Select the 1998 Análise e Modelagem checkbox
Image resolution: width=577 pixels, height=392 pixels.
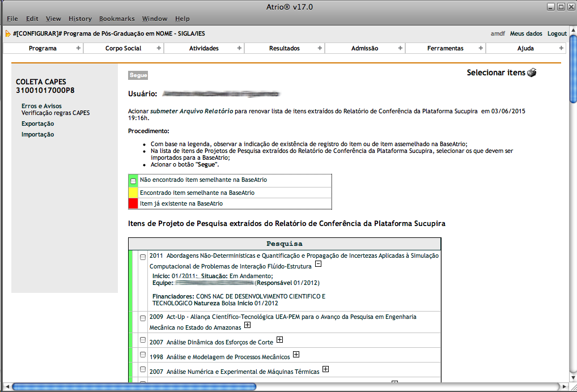tap(143, 355)
